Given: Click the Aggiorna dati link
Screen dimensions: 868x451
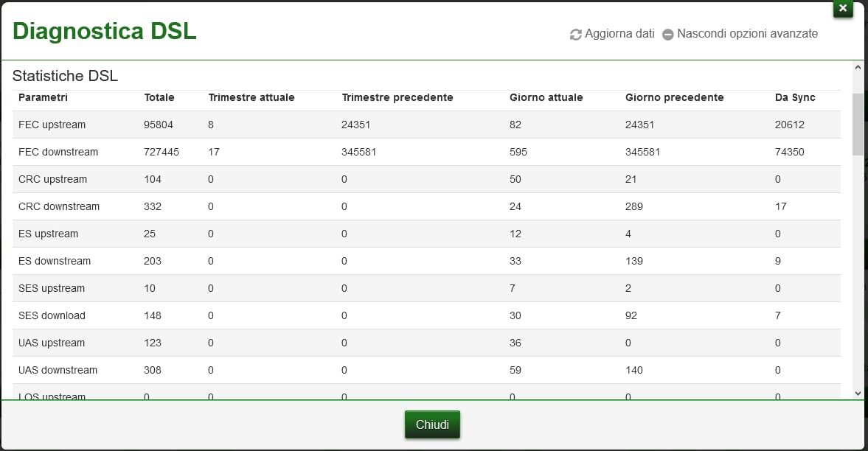Looking at the screenshot, I should (619, 34).
